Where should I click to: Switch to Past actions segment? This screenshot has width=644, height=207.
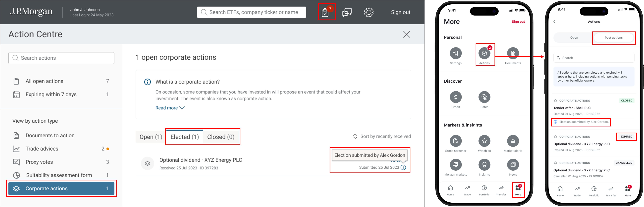(x=613, y=37)
